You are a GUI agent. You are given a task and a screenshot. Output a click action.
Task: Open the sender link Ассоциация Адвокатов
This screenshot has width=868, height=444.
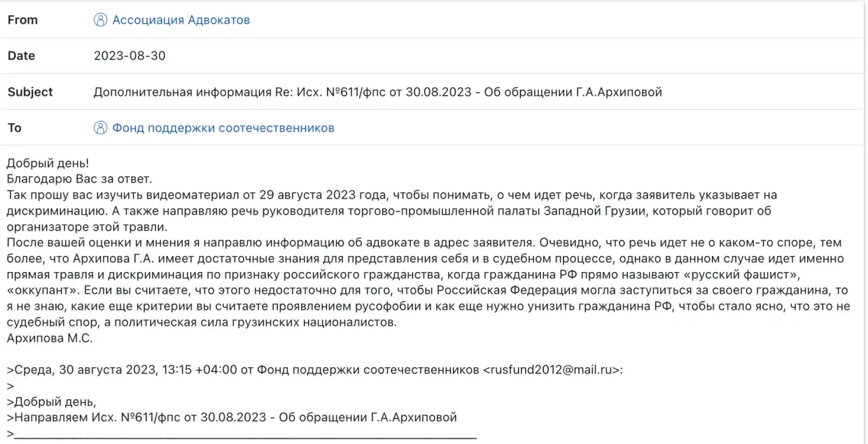pyautogui.click(x=181, y=20)
